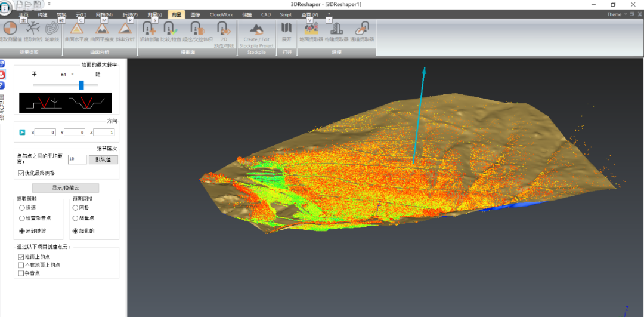This screenshot has height=317, width=644.
Task: Switch to the 构建 ribbon tab
Action: [42, 14]
